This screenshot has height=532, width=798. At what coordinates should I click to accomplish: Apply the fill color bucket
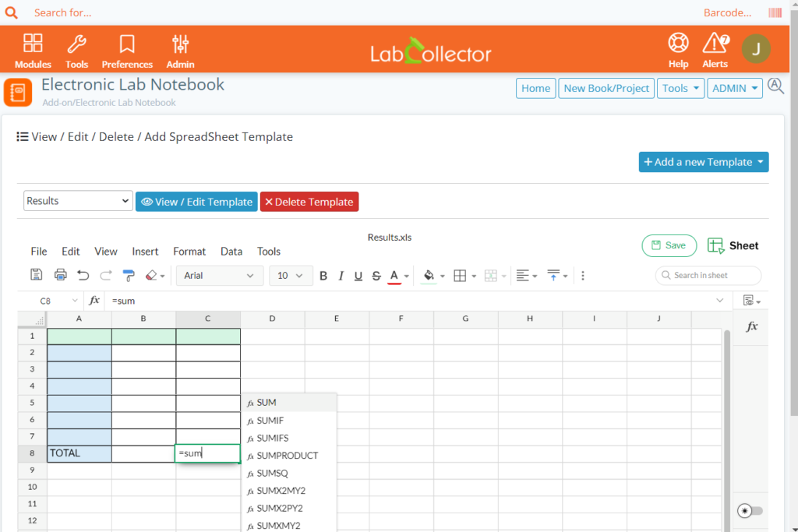click(x=429, y=276)
